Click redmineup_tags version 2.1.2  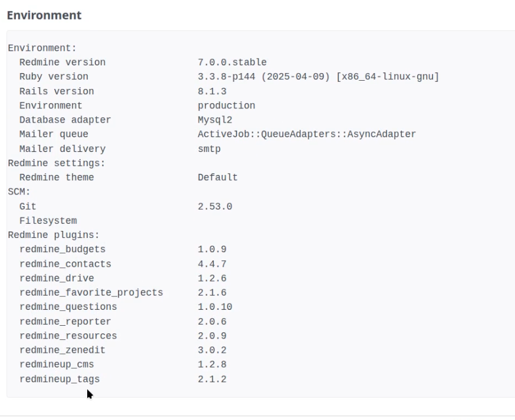click(x=212, y=379)
